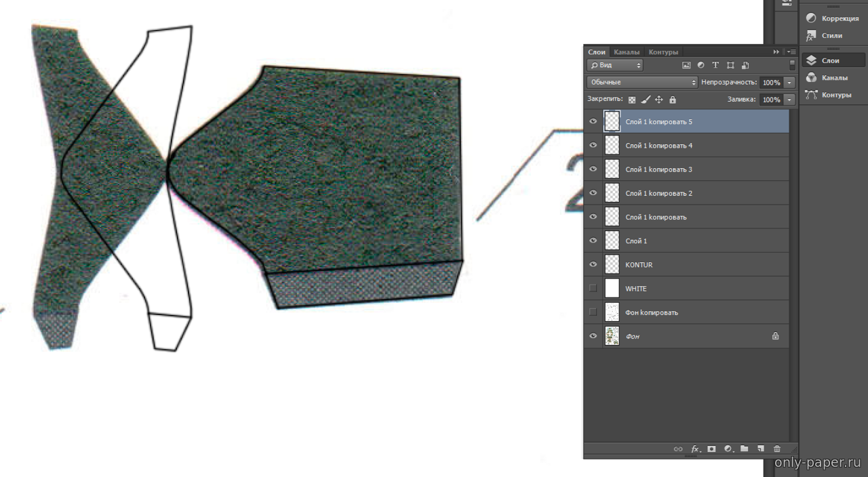Hide the KONTUR layer
This screenshot has width=868, height=477.
(x=593, y=264)
